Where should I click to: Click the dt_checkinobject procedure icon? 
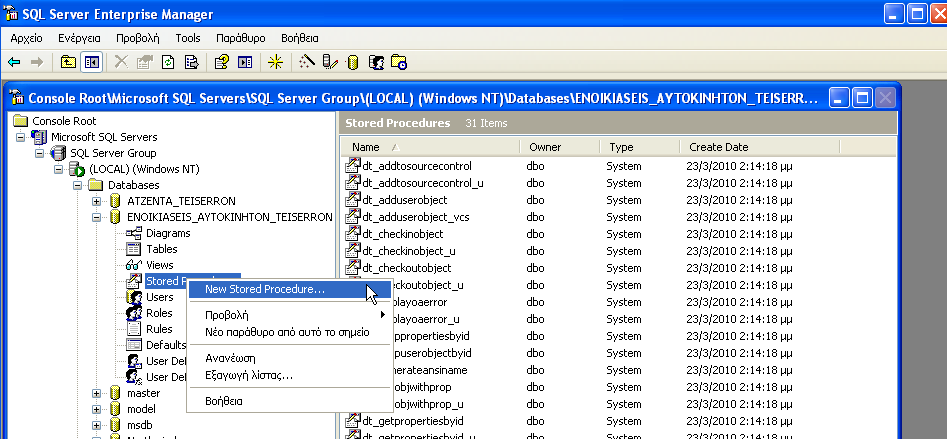(353, 234)
